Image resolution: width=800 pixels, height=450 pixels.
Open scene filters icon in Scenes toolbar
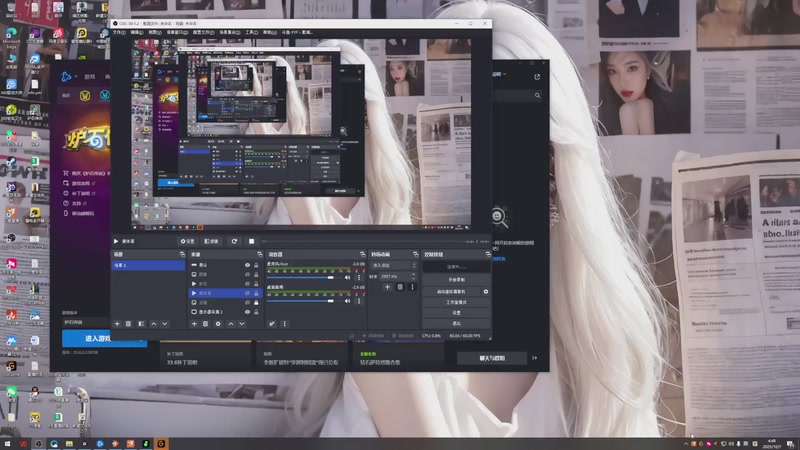[141, 324]
